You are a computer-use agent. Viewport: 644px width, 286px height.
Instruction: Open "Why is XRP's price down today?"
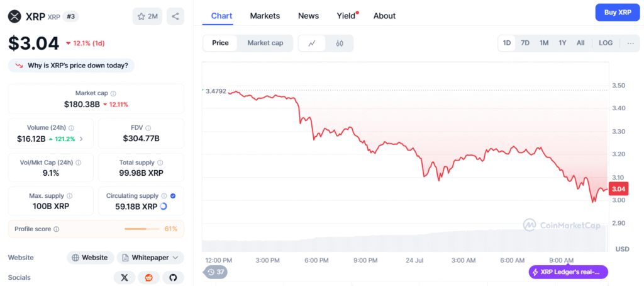click(x=72, y=66)
